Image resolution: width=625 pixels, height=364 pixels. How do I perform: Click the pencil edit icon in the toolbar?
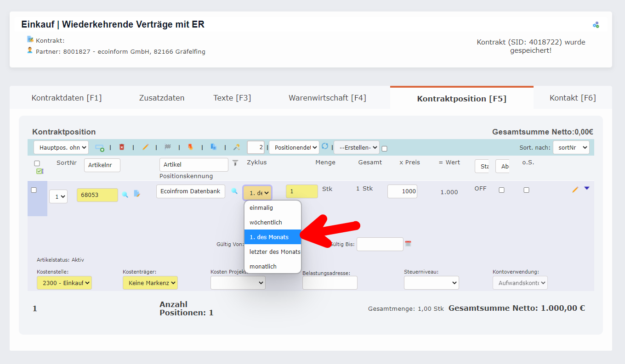point(146,148)
